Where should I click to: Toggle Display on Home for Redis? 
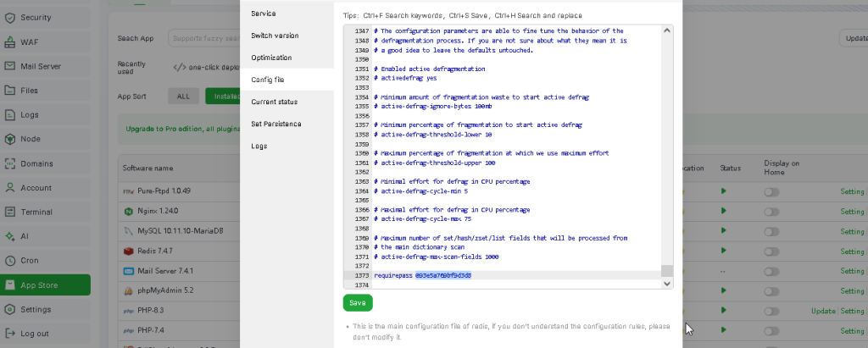771,251
